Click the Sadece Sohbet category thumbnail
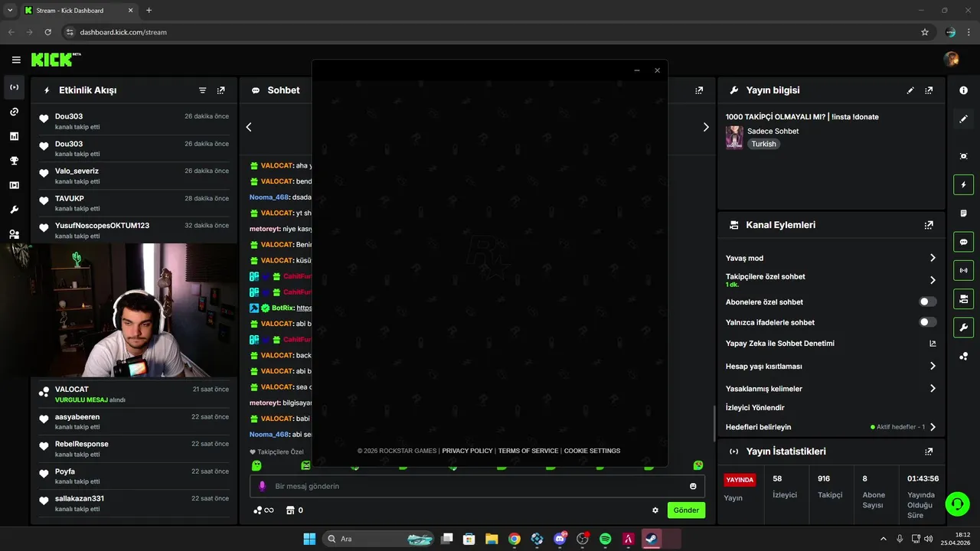Screen dimensions: 980x551 pyautogui.click(x=734, y=138)
